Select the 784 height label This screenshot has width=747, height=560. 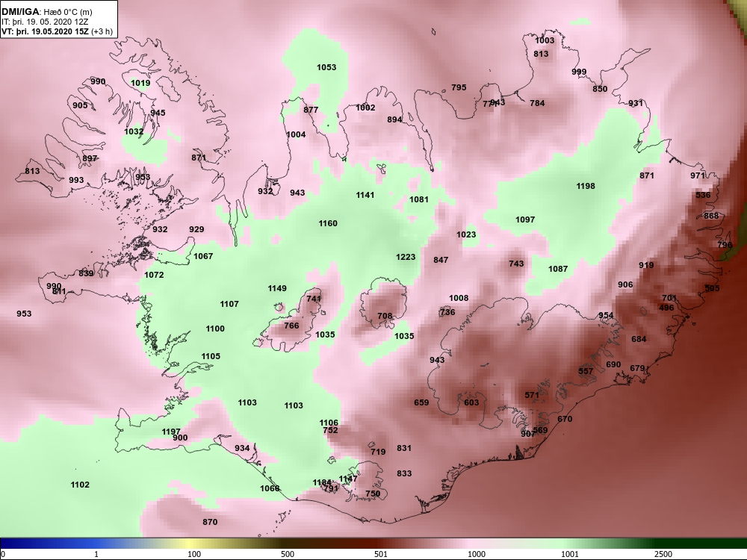(537, 103)
